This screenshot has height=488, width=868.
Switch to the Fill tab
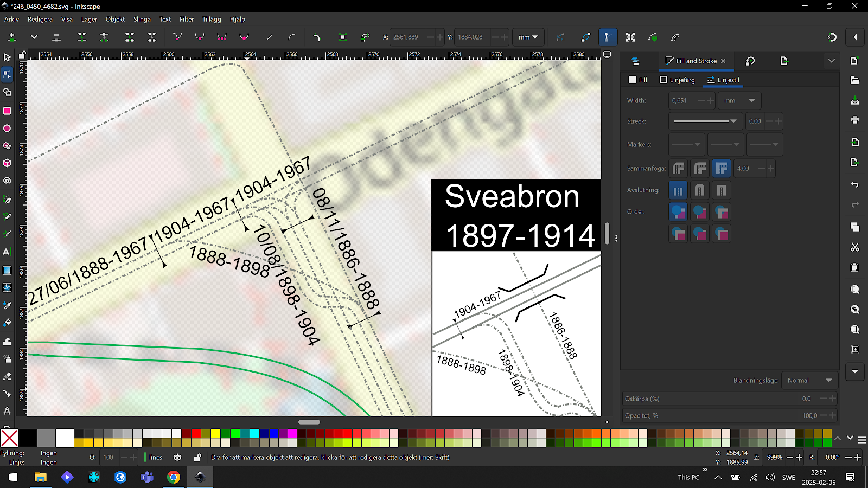638,80
